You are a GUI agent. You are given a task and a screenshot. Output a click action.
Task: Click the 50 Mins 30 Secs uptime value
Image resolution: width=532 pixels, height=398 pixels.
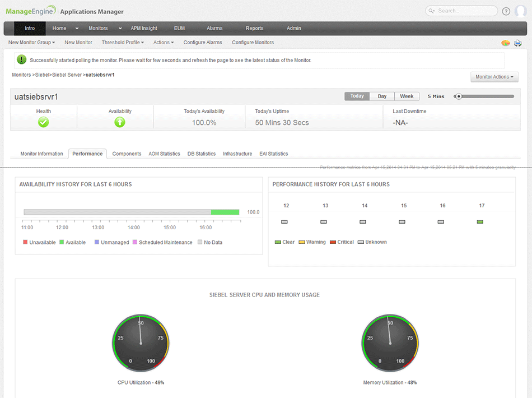pos(282,123)
